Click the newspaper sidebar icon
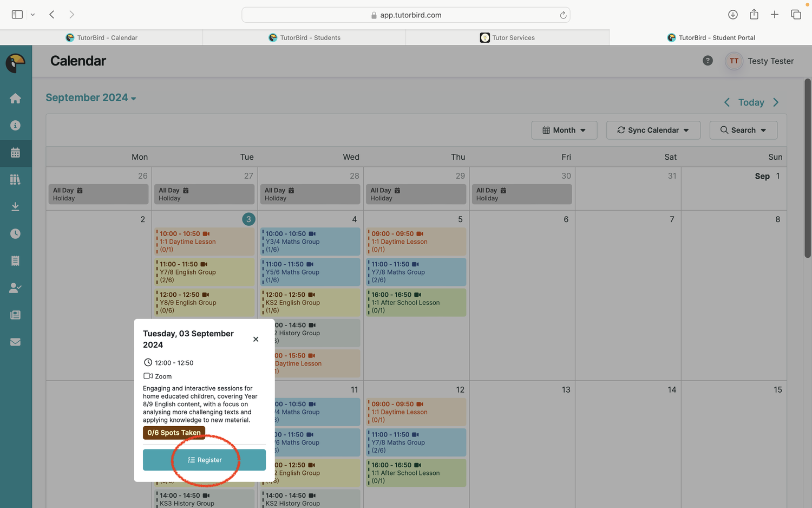812x508 pixels. (15, 315)
